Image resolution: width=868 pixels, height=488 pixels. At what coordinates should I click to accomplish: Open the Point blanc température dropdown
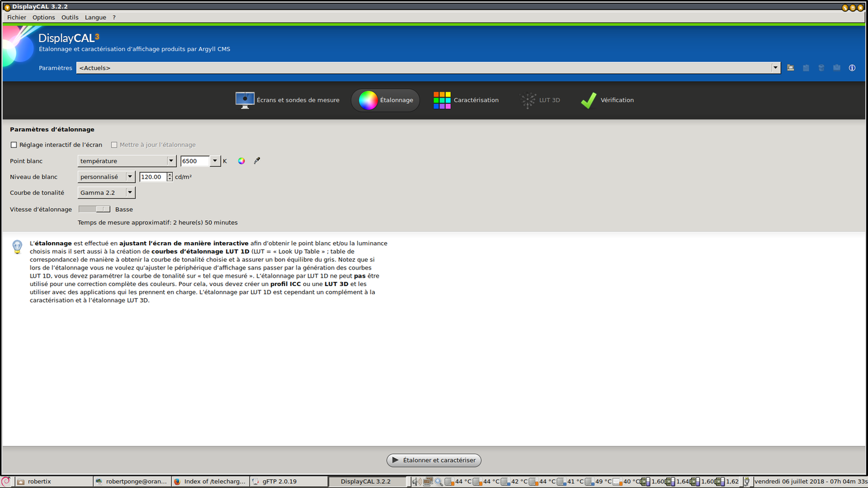(x=127, y=161)
